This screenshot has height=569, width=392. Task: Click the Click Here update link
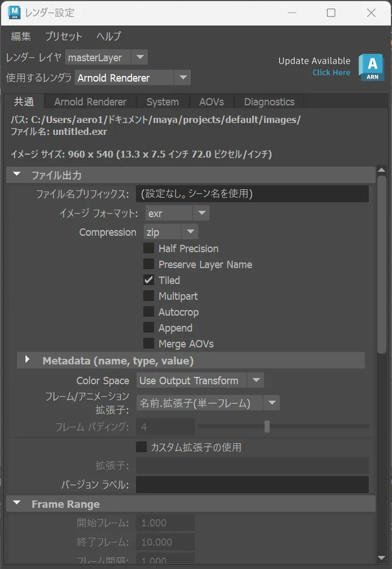(x=331, y=73)
